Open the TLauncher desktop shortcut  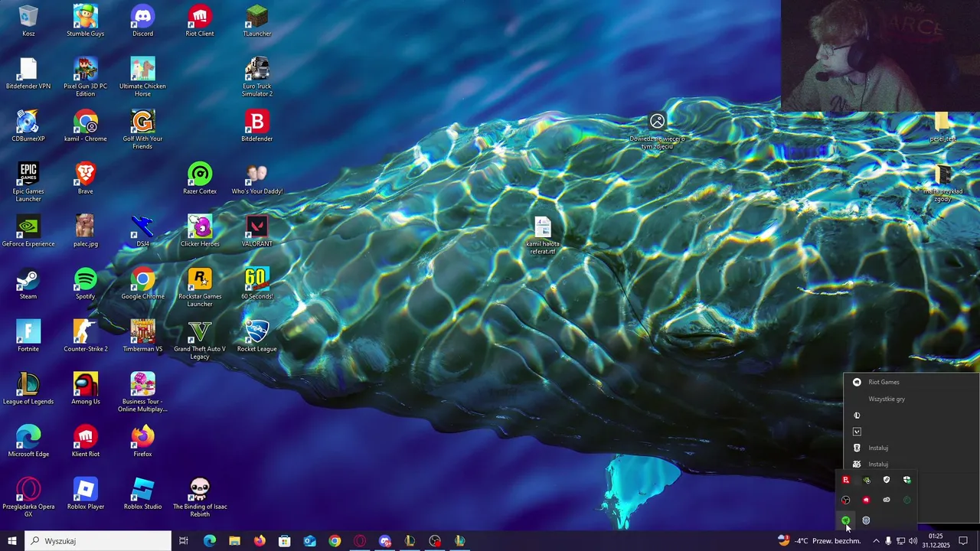256,21
